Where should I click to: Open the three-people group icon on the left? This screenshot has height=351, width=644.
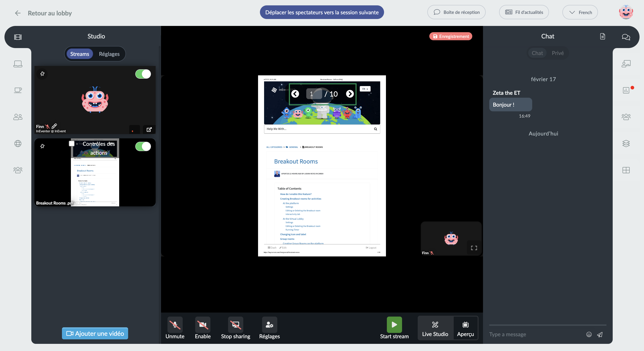[18, 170]
